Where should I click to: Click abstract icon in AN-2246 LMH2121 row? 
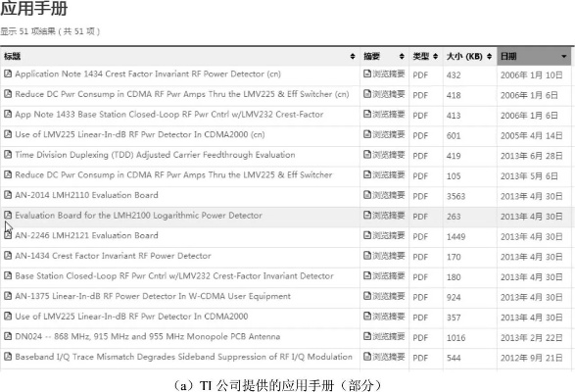tap(367, 235)
